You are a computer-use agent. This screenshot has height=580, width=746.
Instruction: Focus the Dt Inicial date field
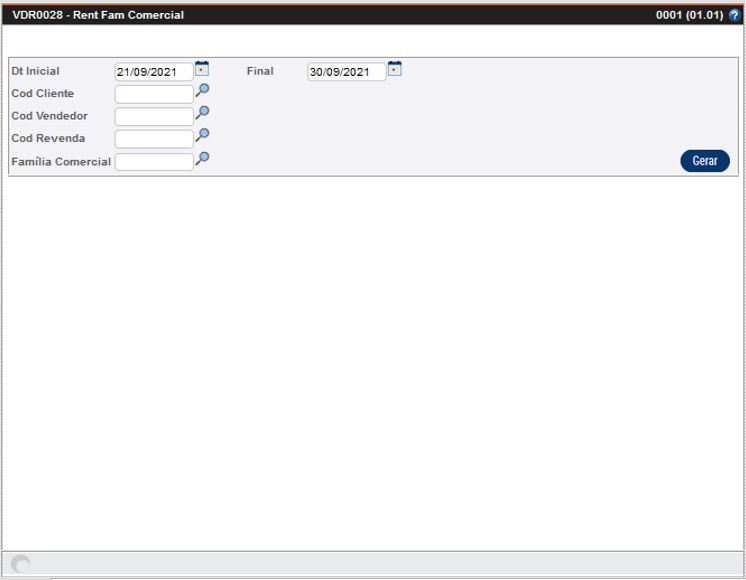tap(153, 72)
